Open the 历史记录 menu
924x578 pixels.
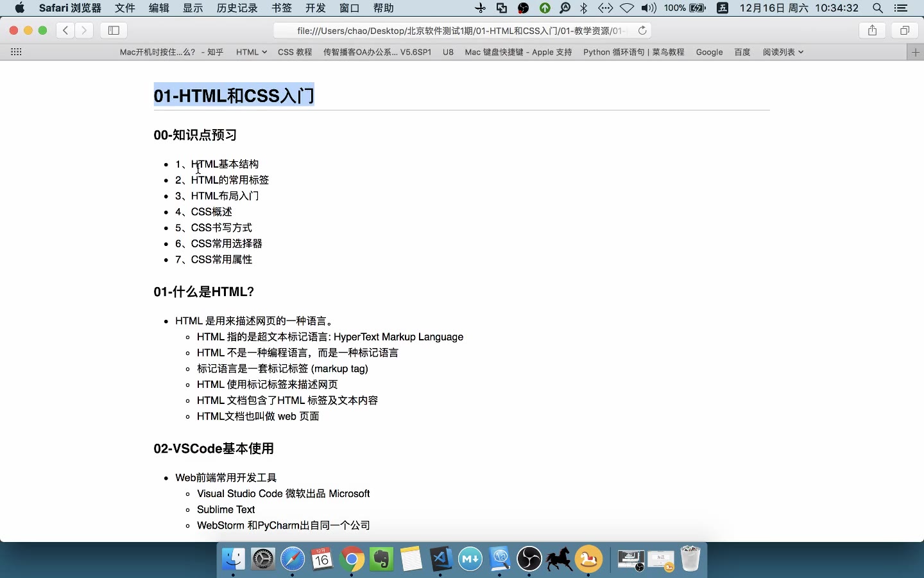tap(237, 8)
